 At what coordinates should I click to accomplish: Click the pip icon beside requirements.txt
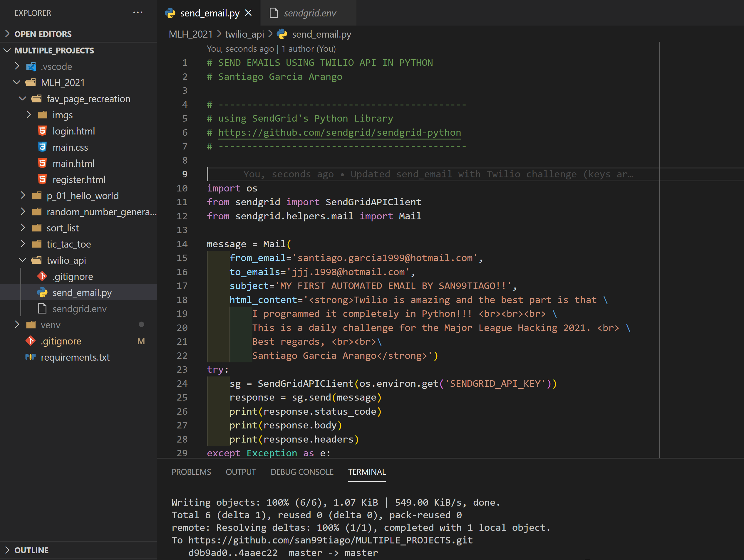[x=31, y=357]
